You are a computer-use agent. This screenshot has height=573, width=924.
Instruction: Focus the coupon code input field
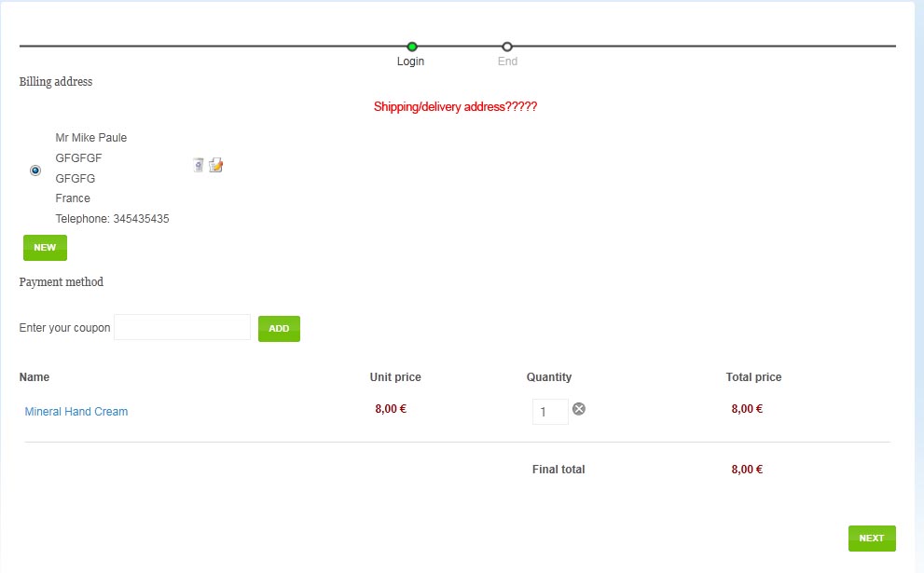click(x=182, y=327)
